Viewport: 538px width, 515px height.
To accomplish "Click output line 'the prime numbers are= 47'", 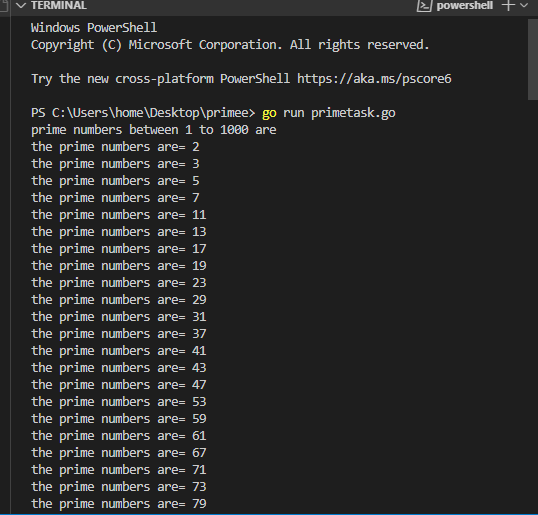I will pos(119,385).
